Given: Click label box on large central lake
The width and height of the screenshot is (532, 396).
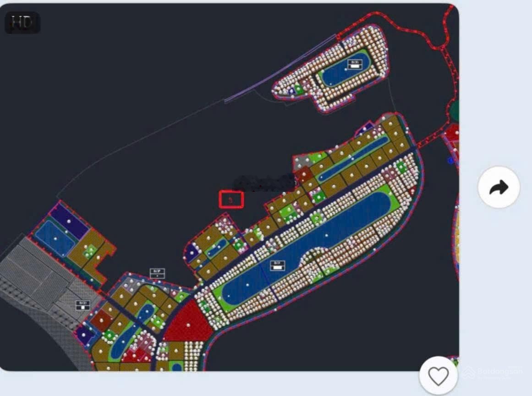Looking at the screenshot, I should 277,266.
